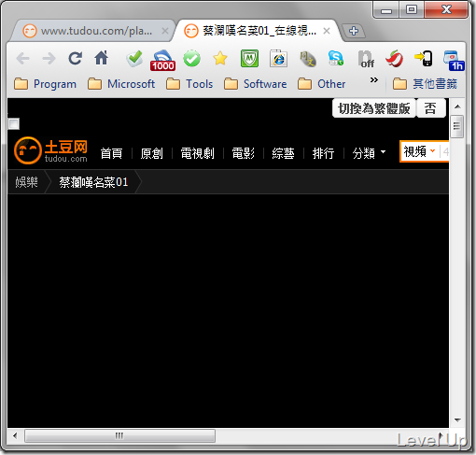This screenshot has width=476, height=455.
Task: Show hidden bookmarks with the chevron
Action: point(374,80)
